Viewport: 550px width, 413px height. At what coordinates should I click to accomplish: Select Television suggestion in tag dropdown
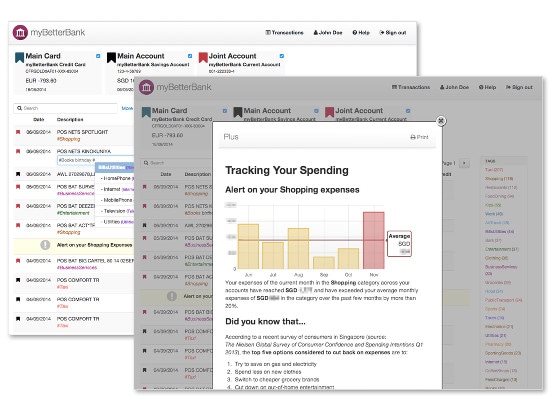coord(115,211)
